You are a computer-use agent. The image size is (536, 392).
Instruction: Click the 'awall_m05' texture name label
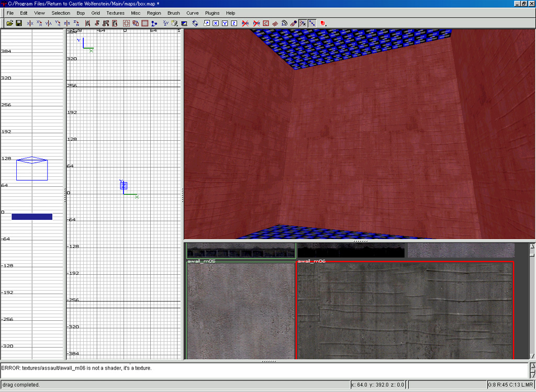[202, 261]
